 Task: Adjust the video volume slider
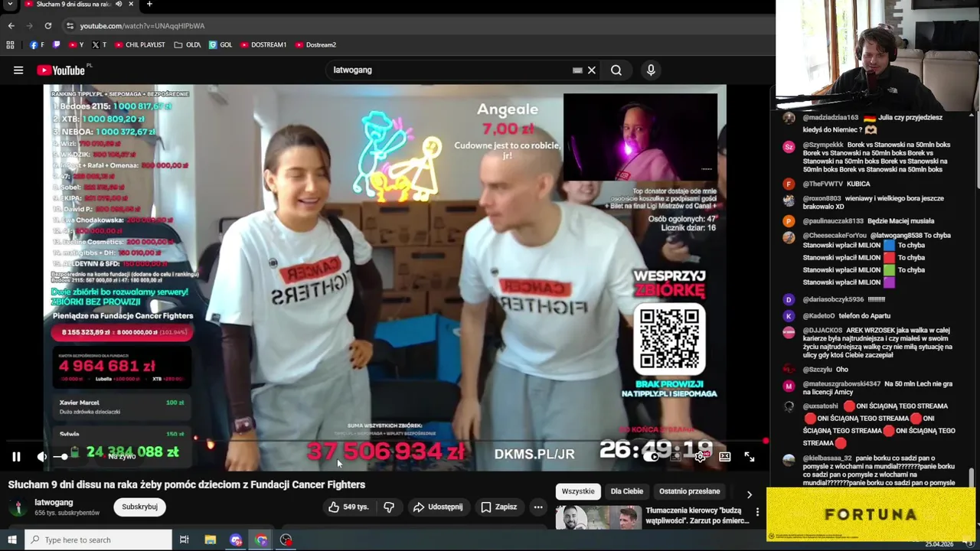click(x=64, y=457)
